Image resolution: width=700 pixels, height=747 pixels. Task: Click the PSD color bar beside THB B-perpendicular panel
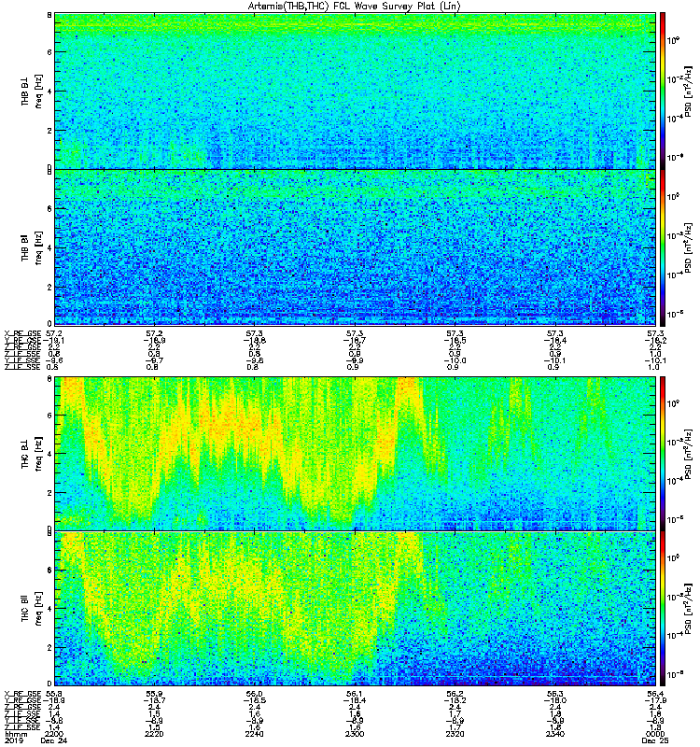(663, 91)
